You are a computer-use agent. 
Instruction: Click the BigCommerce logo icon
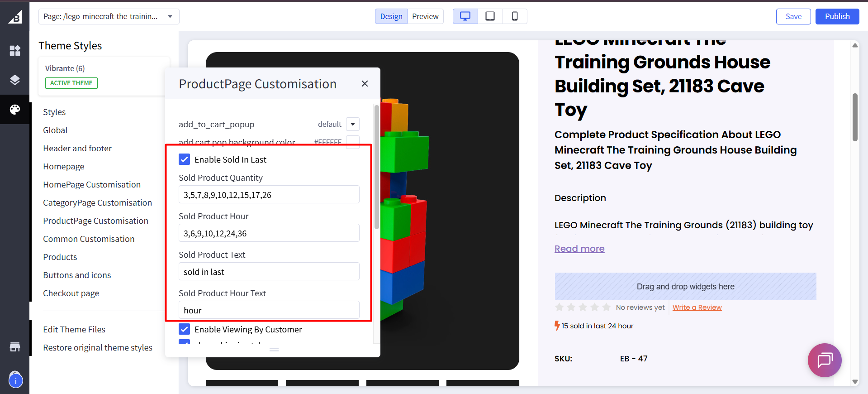click(15, 17)
